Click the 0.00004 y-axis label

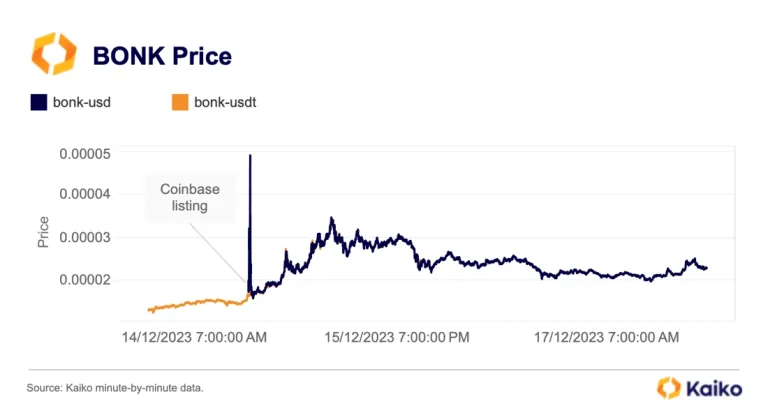[85, 194]
